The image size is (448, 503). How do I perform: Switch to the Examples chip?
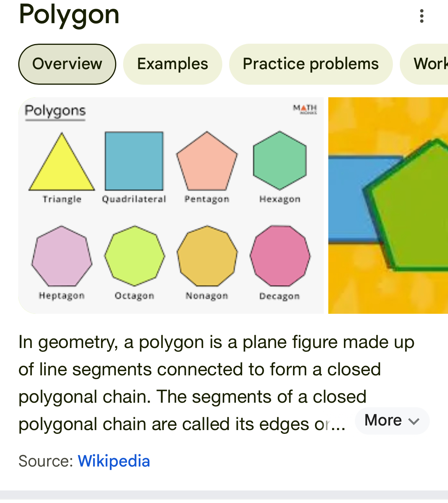pyautogui.click(x=173, y=64)
